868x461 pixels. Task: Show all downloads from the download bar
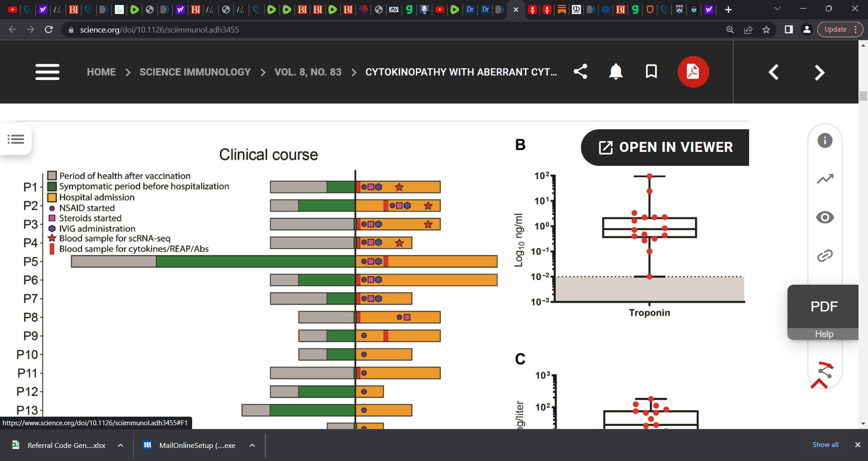click(825, 445)
